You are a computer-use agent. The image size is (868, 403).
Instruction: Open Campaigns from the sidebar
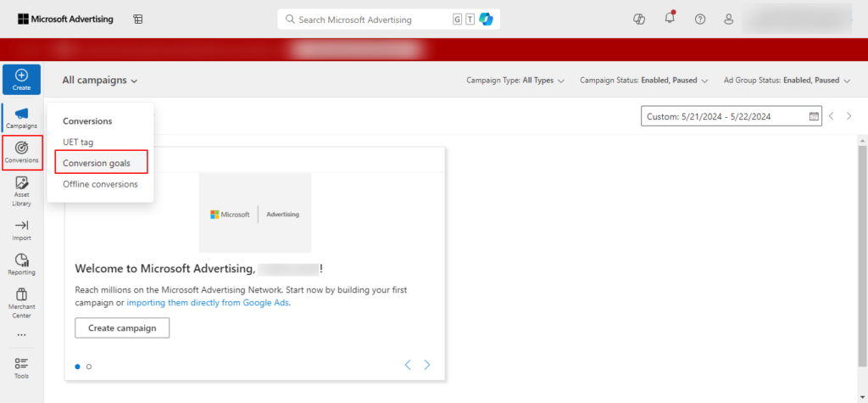pyautogui.click(x=21, y=118)
